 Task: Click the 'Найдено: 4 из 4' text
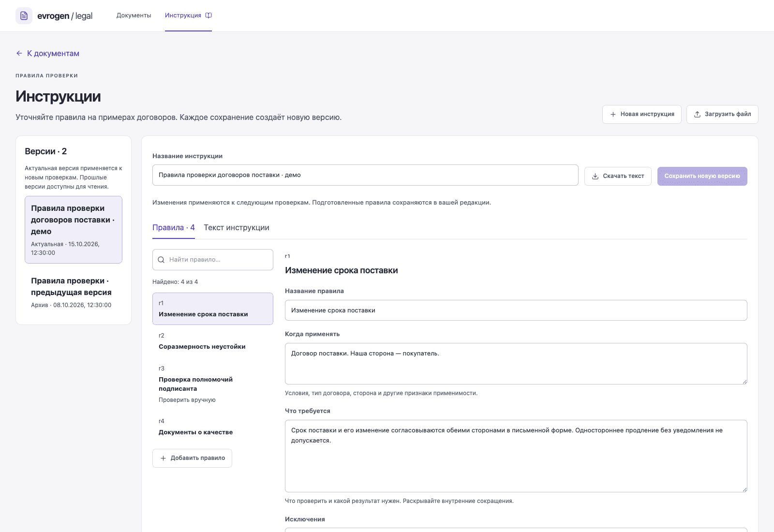175,282
